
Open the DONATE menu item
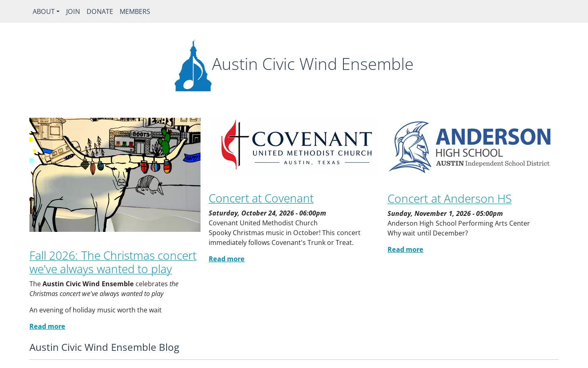tap(100, 11)
